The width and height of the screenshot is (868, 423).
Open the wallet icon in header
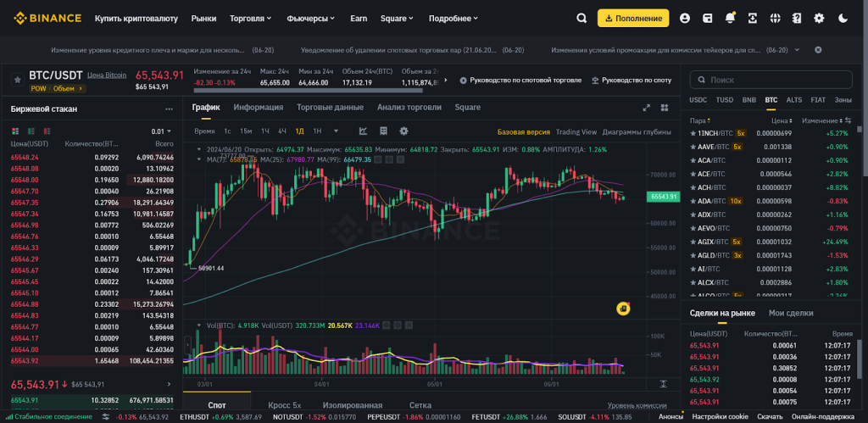[x=707, y=18]
